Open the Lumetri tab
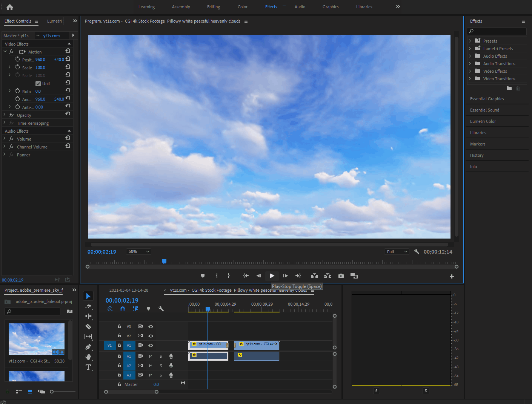This screenshot has width=532, height=404. click(54, 21)
